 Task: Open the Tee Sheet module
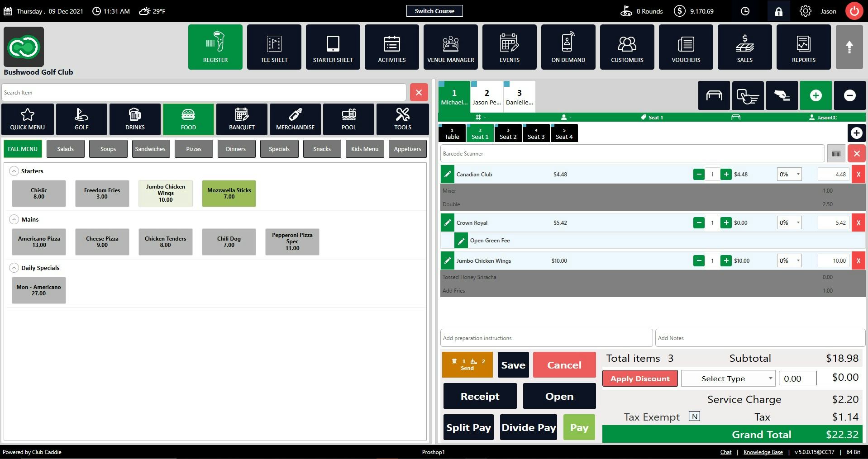coord(274,47)
